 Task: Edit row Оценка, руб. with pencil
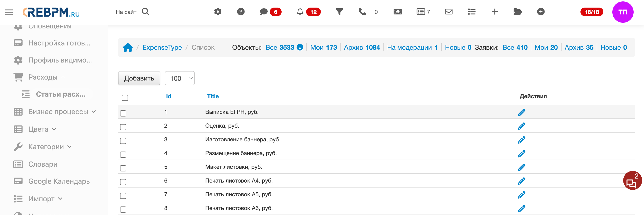point(521,126)
